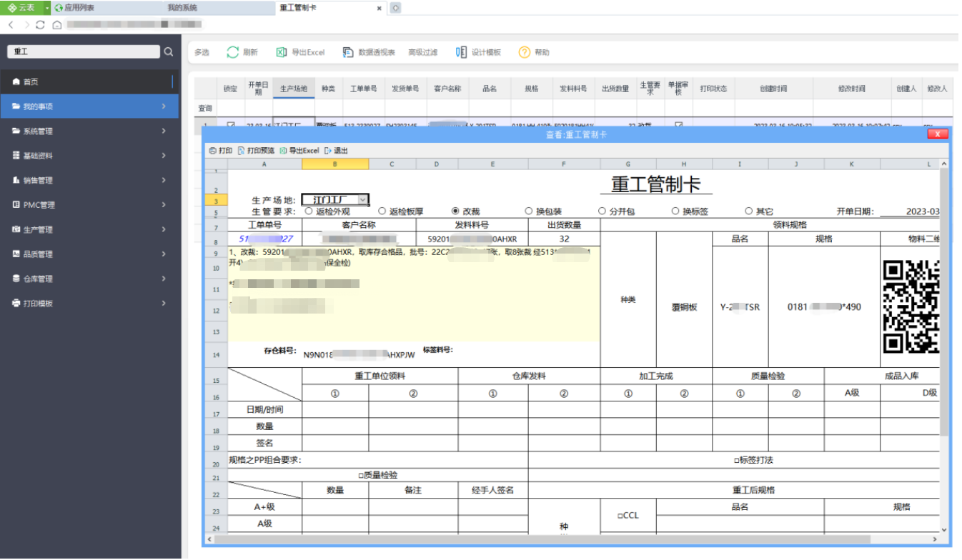962x560 pixels.
Task: Click 高级过滤 advanced filter button
Action: [422, 52]
